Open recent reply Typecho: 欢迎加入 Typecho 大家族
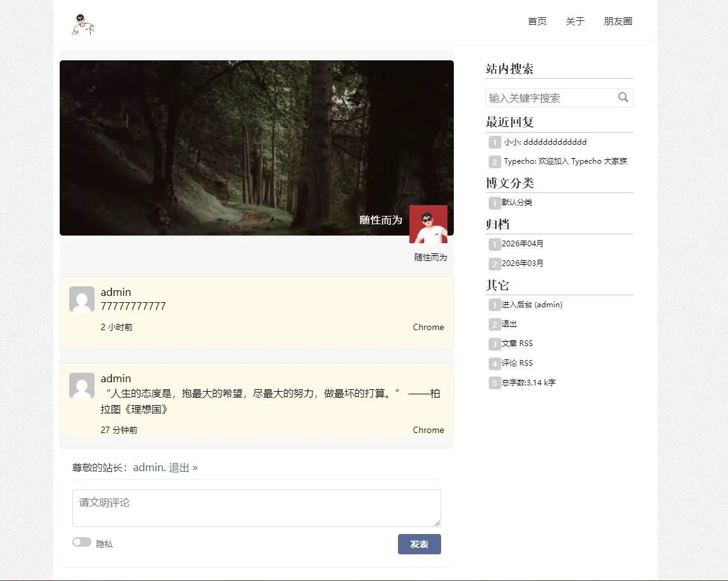728x581 pixels. 565,161
